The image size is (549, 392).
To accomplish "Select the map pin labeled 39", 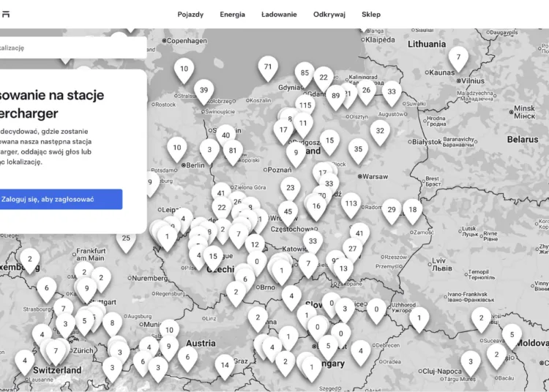I will click(x=203, y=91).
